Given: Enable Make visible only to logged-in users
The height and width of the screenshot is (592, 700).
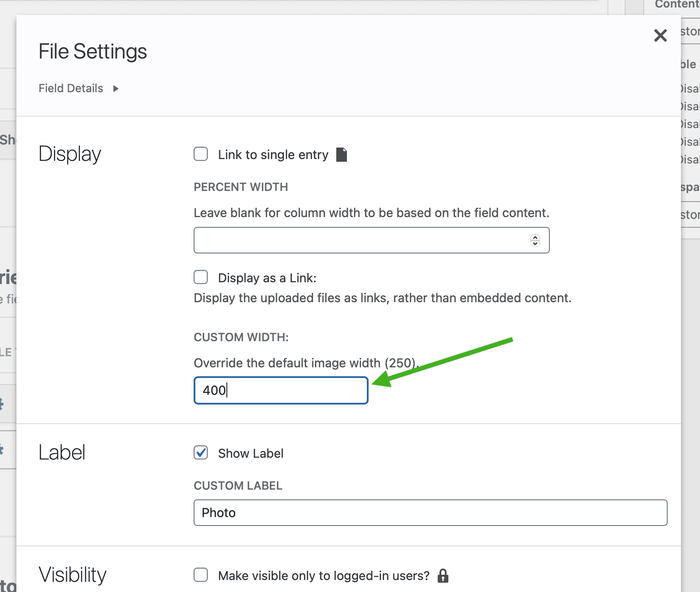Looking at the screenshot, I should (x=201, y=575).
